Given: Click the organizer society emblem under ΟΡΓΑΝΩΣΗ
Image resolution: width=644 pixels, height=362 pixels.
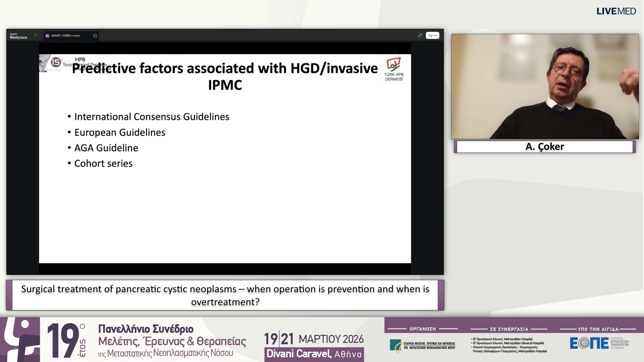Looking at the screenshot, I should pos(396,345).
